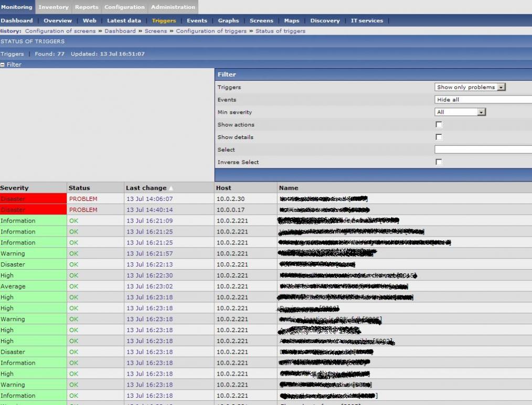Open the Triggers 'Show only problems' dropdown

(470, 87)
